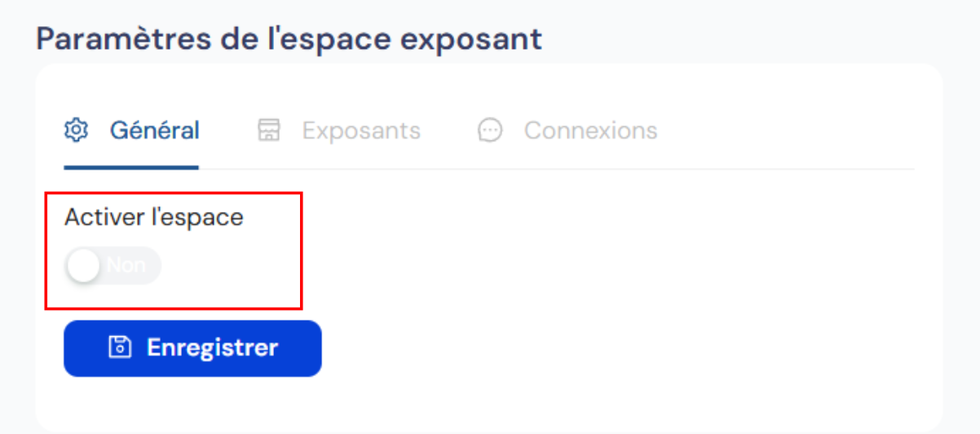
Task: Click the storefront icon beside Exposants
Action: 268,131
